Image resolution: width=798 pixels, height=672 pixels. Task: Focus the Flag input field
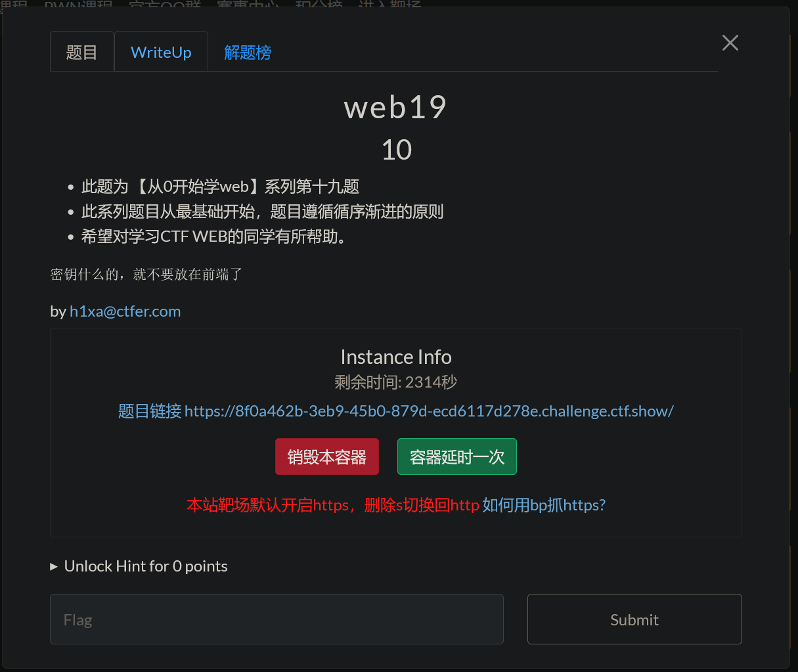pos(277,619)
